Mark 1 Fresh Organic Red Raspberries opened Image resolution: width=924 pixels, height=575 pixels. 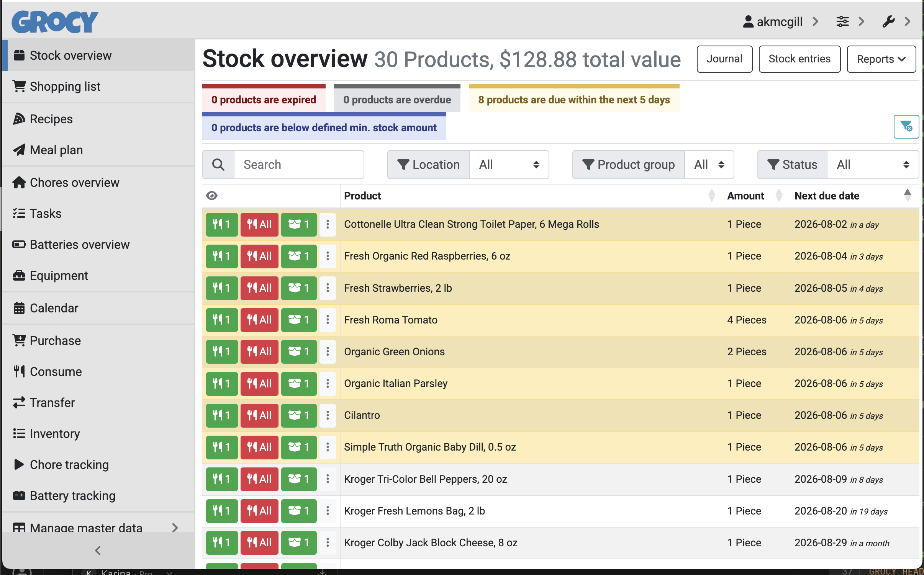point(299,256)
